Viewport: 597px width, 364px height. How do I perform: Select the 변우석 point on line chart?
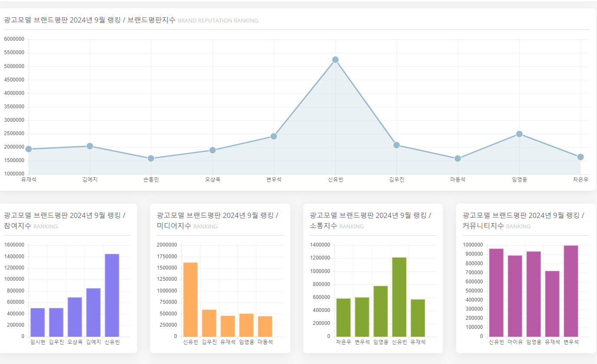click(274, 136)
